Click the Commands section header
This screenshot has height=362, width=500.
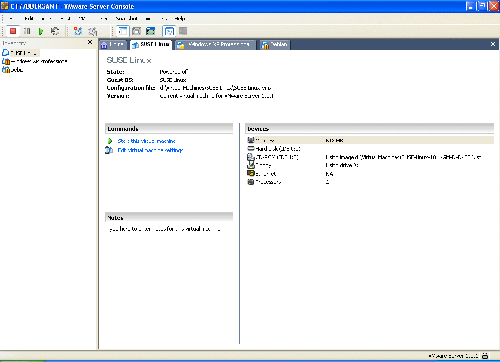(169, 129)
